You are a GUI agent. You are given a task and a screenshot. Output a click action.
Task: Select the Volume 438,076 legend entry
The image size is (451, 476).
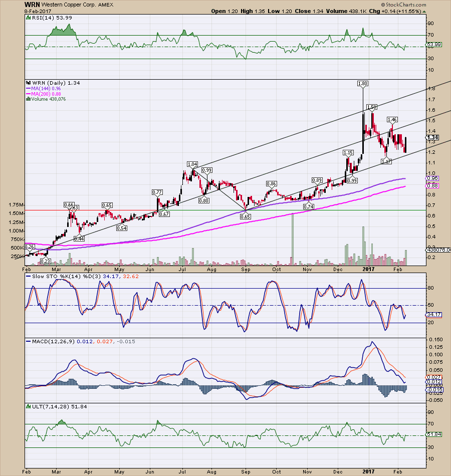[46, 99]
